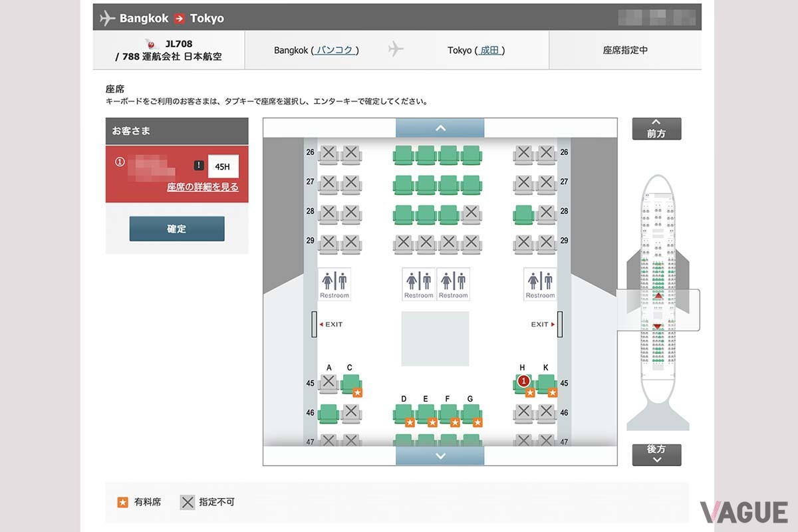Choose seat 46D with star badge
This screenshot has height=532, width=798.
pyautogui.click(x=404, y=415)
